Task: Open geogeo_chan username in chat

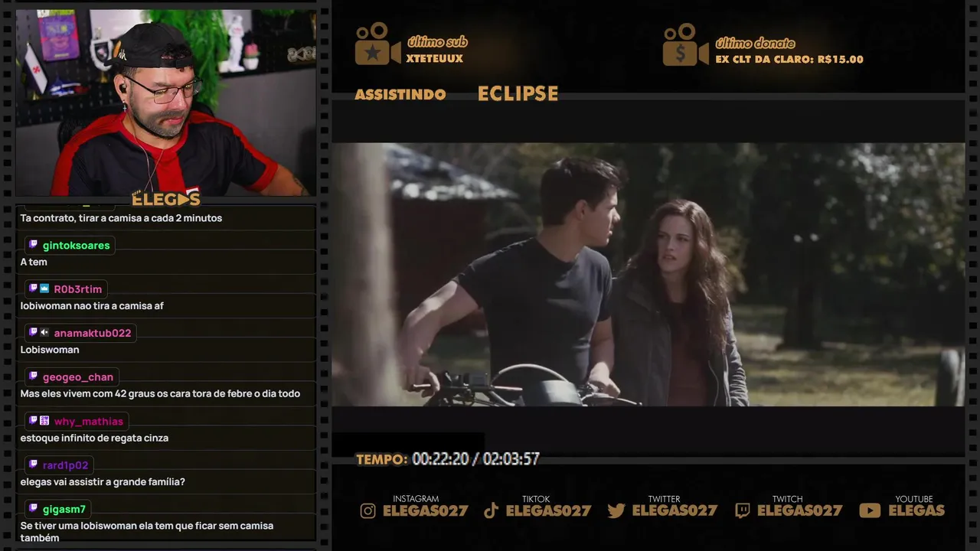Action: coord(78,377)
